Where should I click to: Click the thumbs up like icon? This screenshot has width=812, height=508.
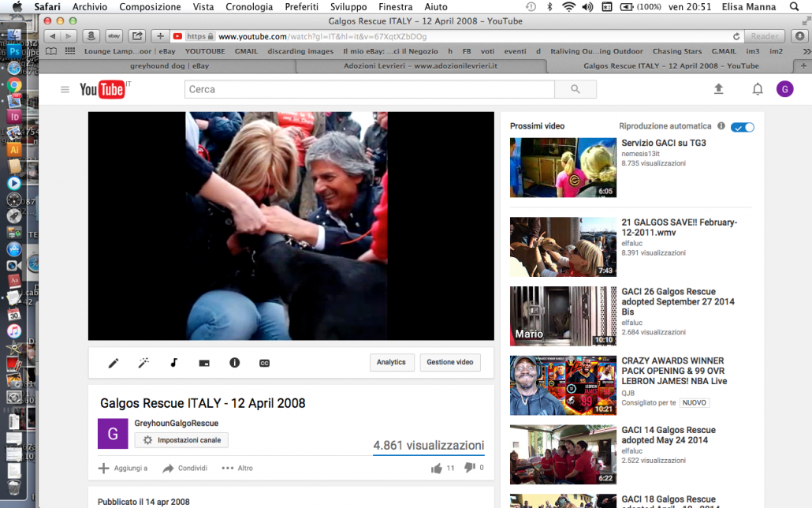437,469
